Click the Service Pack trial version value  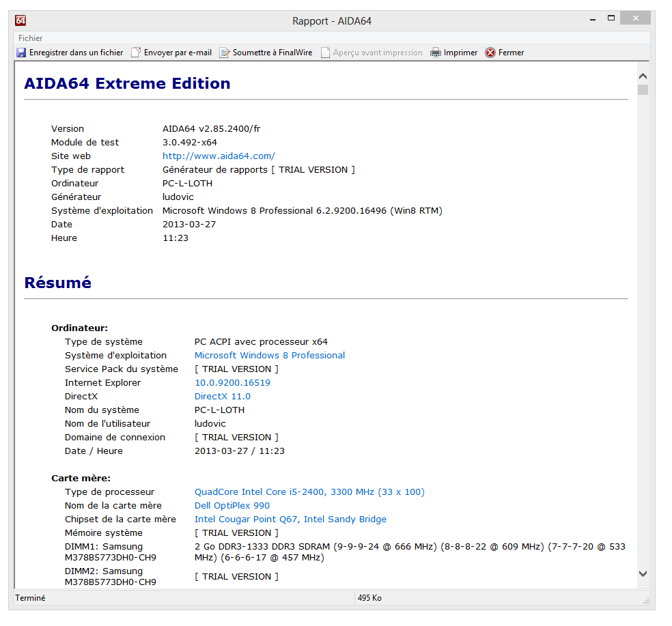coord(236,369)
